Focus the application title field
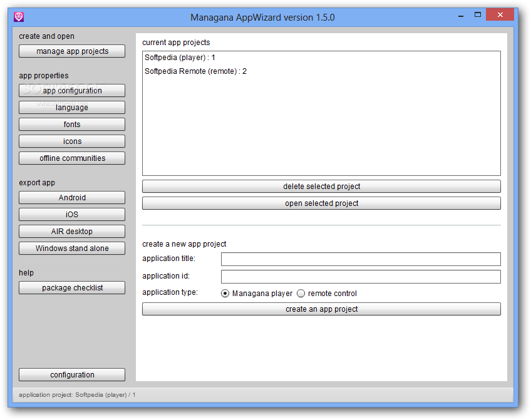This screenshot has width=531, height=420. [x=361, y=259]
